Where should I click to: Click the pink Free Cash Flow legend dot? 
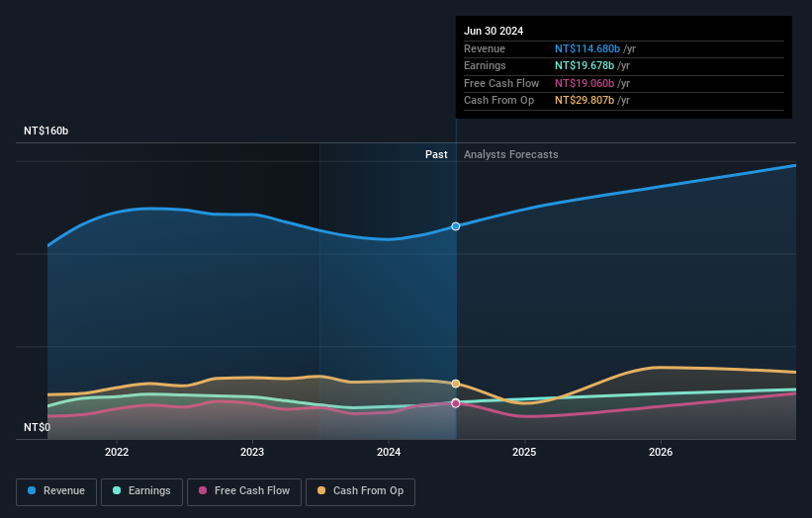pos(203,490)
